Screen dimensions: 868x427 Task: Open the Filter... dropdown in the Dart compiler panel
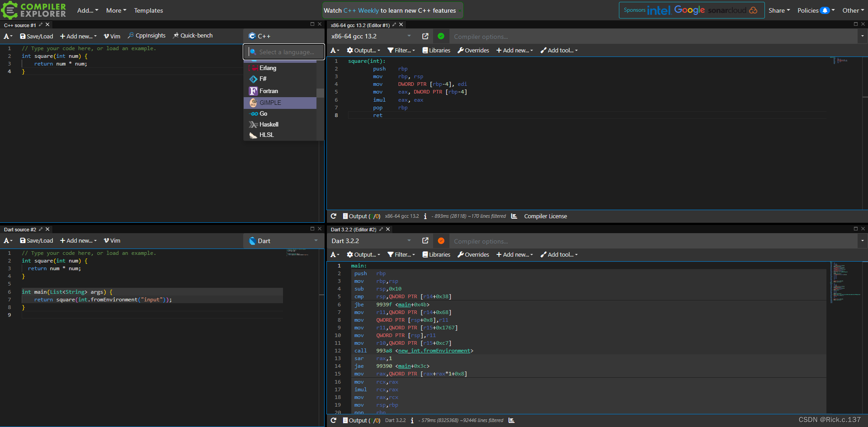tap(401, 254)
